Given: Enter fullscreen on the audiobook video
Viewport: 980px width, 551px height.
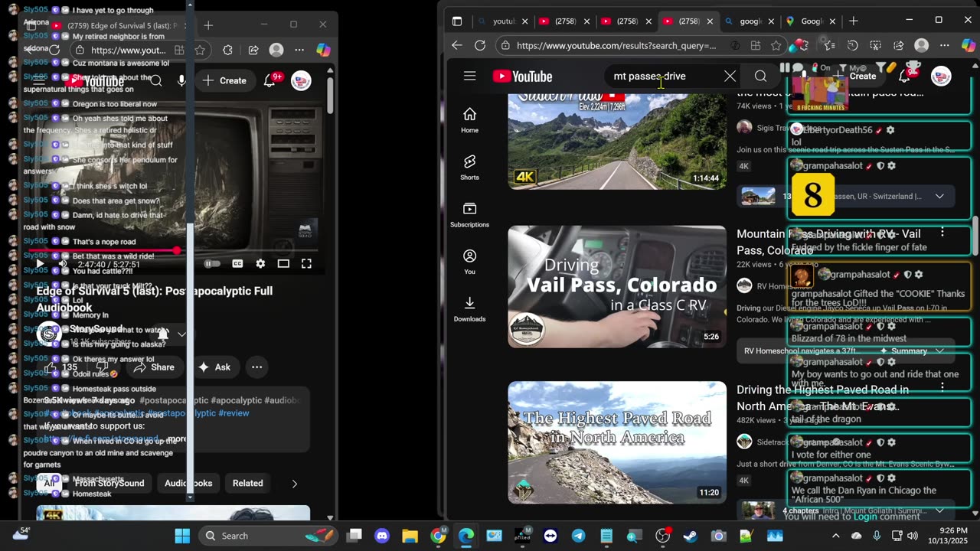Looking at the screenshot, I should (306, 264).
